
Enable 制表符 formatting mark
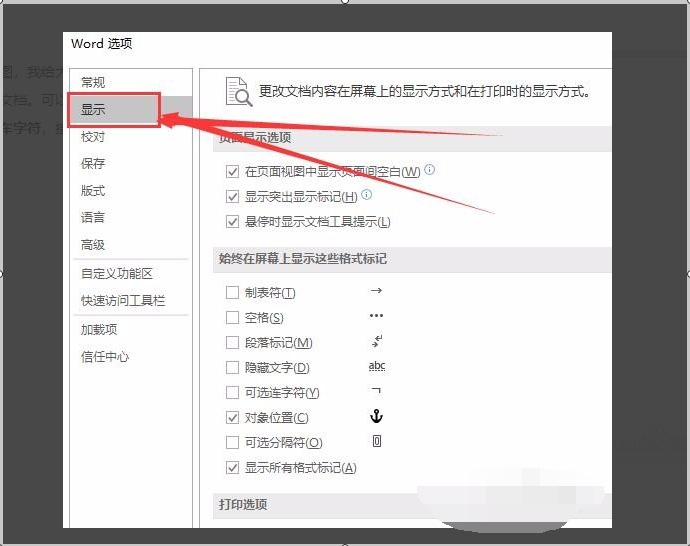point(232,293)
